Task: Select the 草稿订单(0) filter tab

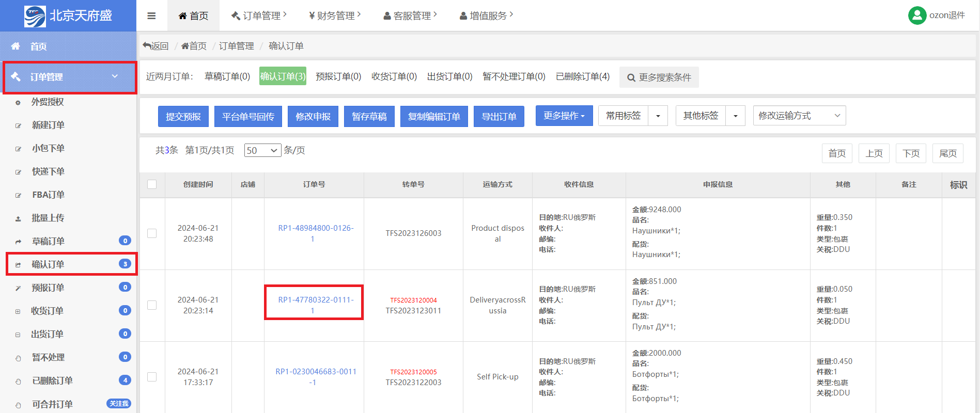Action: pyautogui.click(x=227, y=76)
